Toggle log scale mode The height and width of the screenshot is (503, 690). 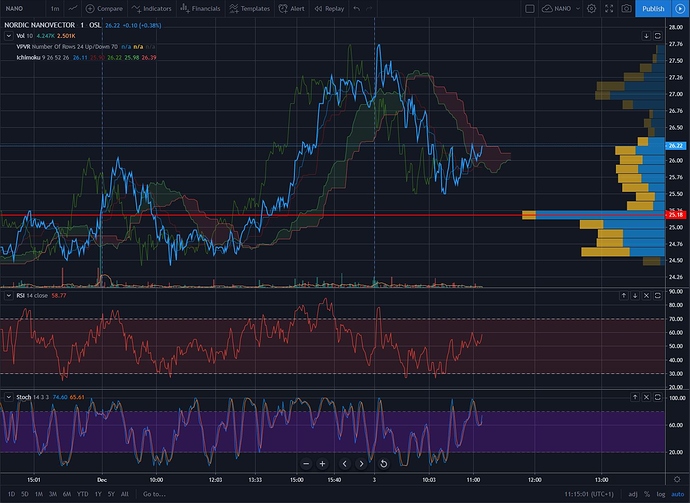(661, 494)
